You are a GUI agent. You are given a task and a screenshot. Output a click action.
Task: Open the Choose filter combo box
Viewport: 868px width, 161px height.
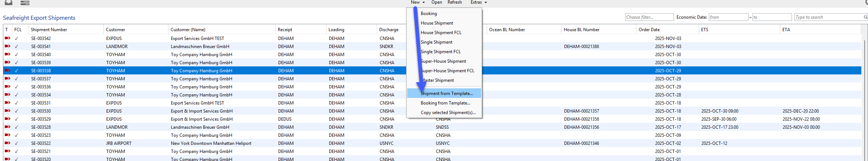click(649, 17)
